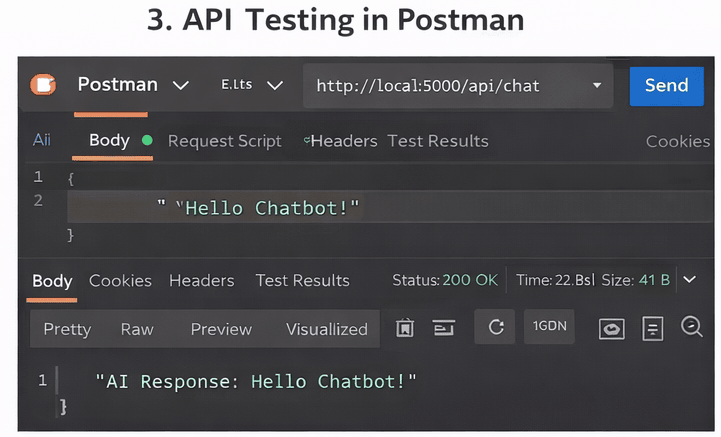Screen dimensions: 721x437
Task: Click the "Hello Chatbot!" request body line
Action: pyautogui.click(x=390, y=207)
